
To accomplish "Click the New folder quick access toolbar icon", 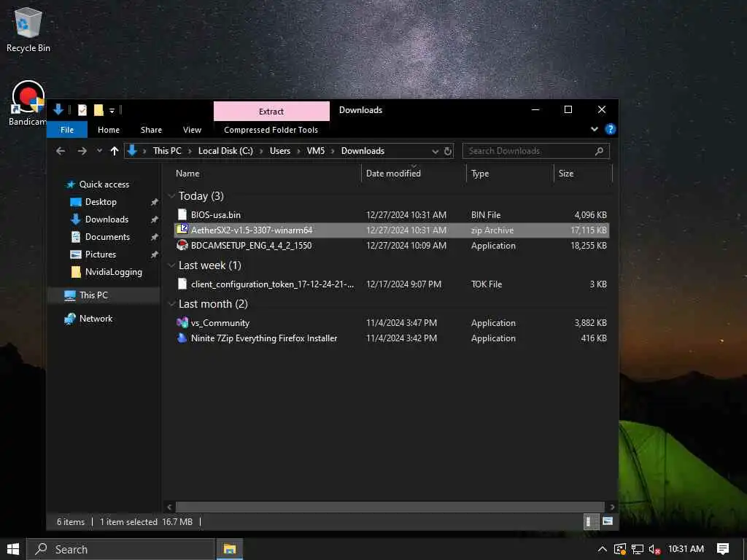I will coord(98,110).
